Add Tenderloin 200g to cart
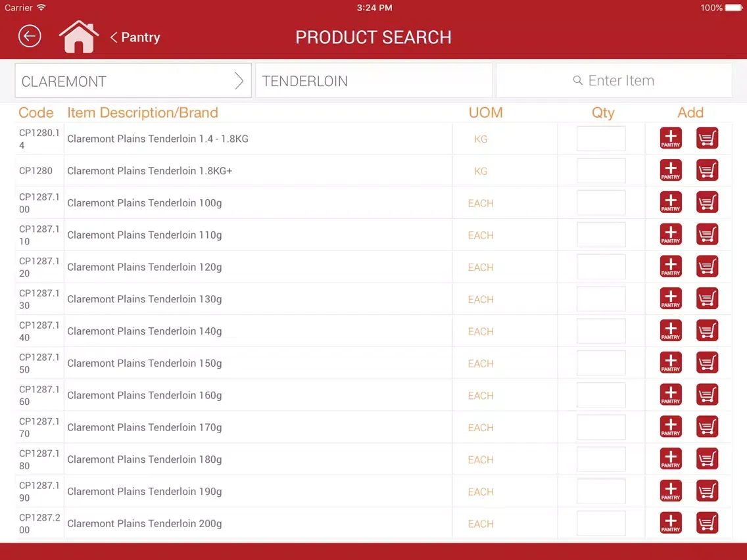This screenshot has height=560, width=747. pos(707,523)
